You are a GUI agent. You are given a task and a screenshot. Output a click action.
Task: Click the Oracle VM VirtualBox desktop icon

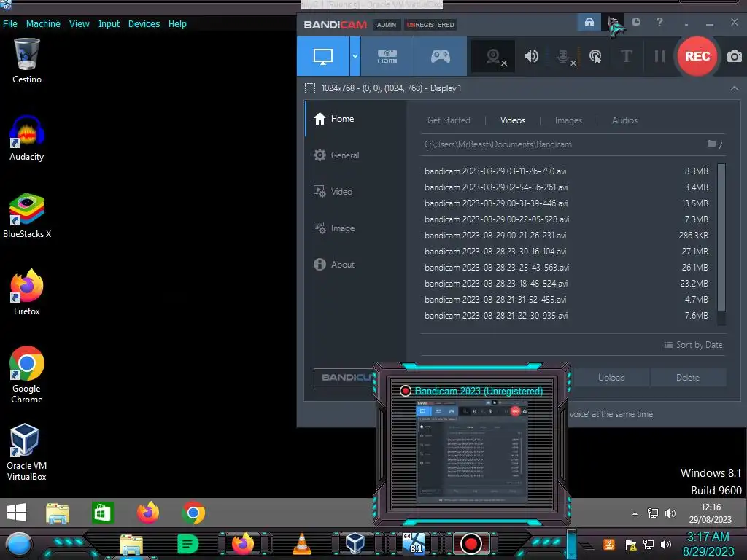pos(27,452)
